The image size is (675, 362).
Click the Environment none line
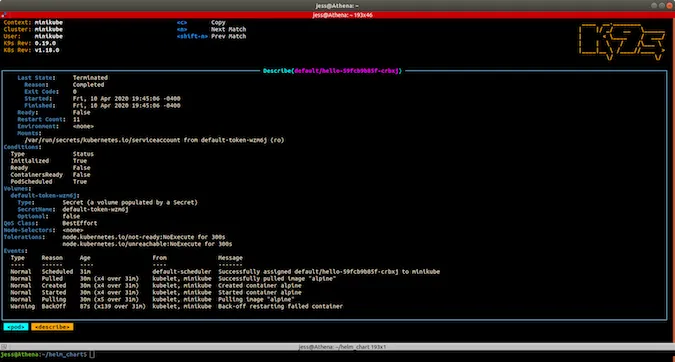56,126
